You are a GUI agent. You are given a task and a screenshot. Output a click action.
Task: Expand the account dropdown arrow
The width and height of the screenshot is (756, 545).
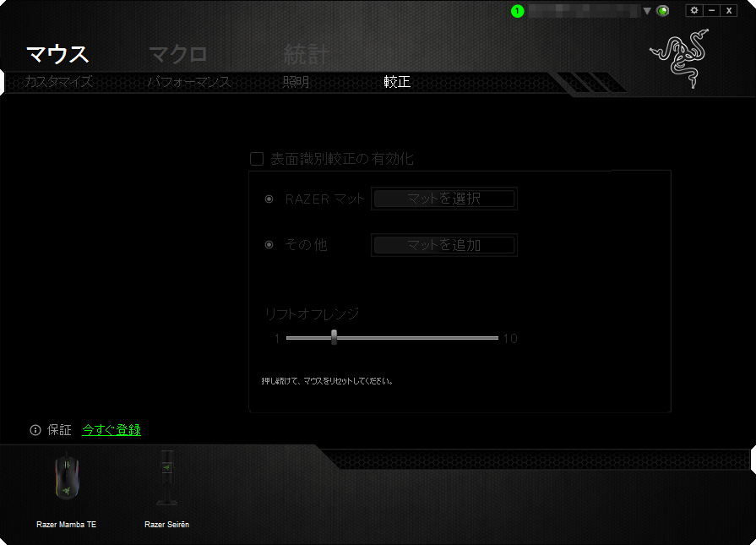[x=647, y=11]
